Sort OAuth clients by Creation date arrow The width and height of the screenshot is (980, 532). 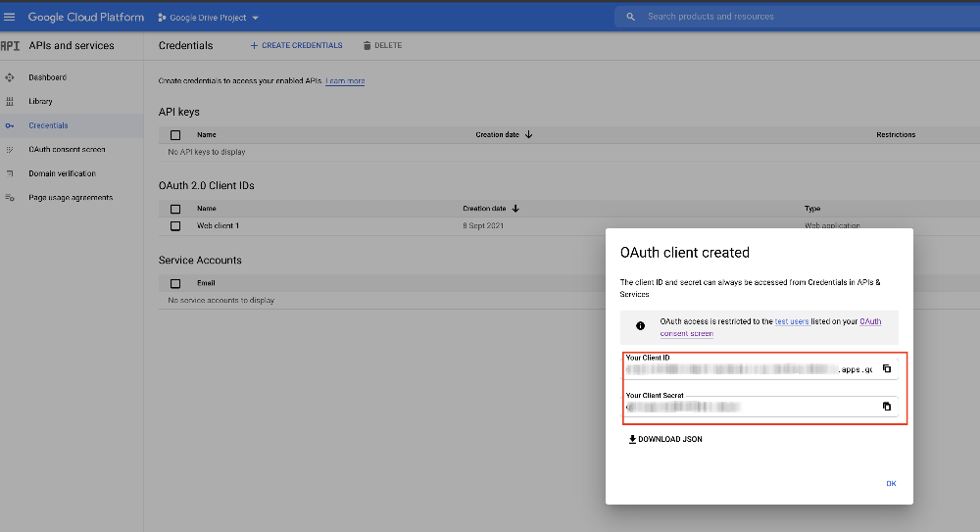(x=515, y=208)
